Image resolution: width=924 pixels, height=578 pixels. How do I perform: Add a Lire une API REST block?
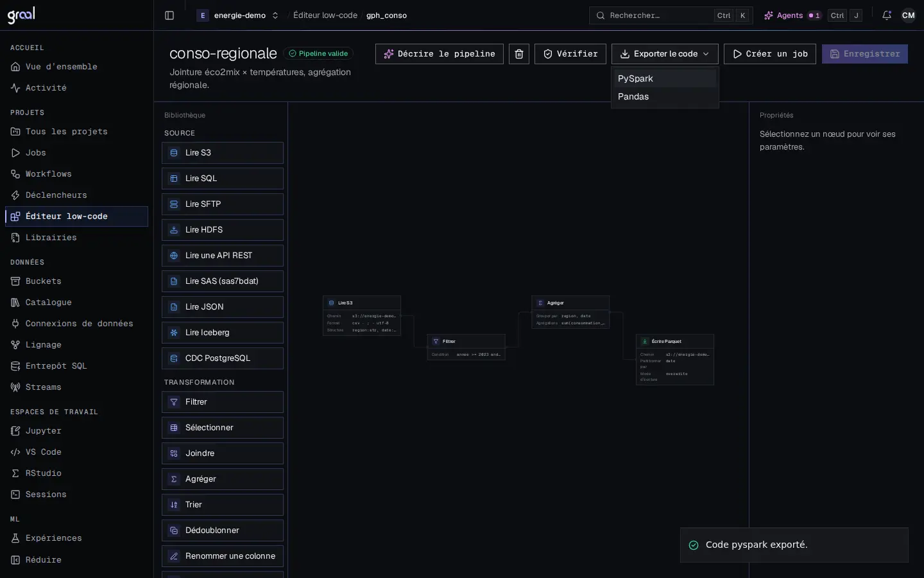[x=223, y=256]
